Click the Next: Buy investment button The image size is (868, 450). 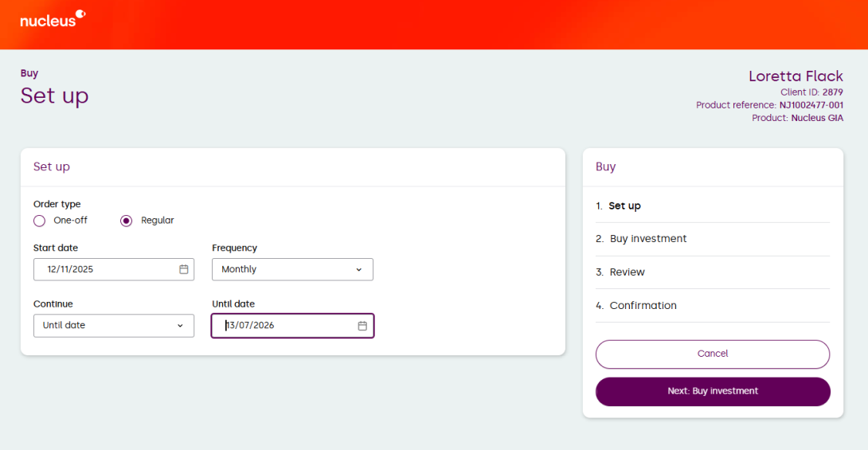[712, 391]
